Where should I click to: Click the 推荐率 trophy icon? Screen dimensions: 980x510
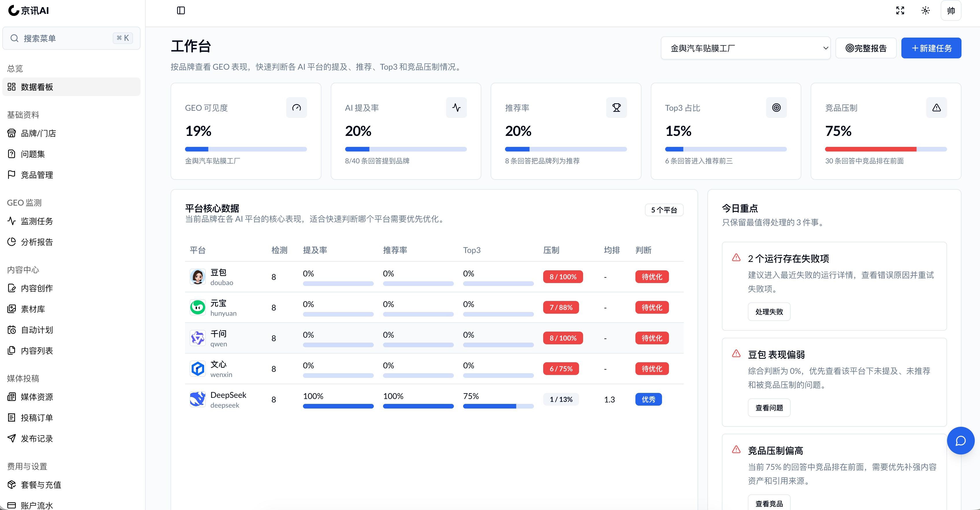[x=617, y=108]
